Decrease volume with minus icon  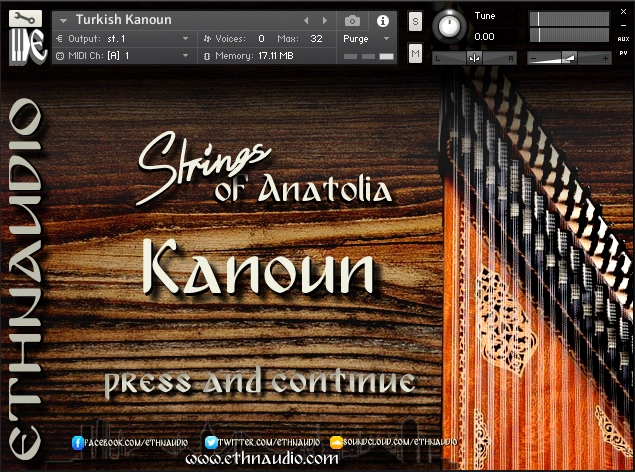(x=534, y=59)
